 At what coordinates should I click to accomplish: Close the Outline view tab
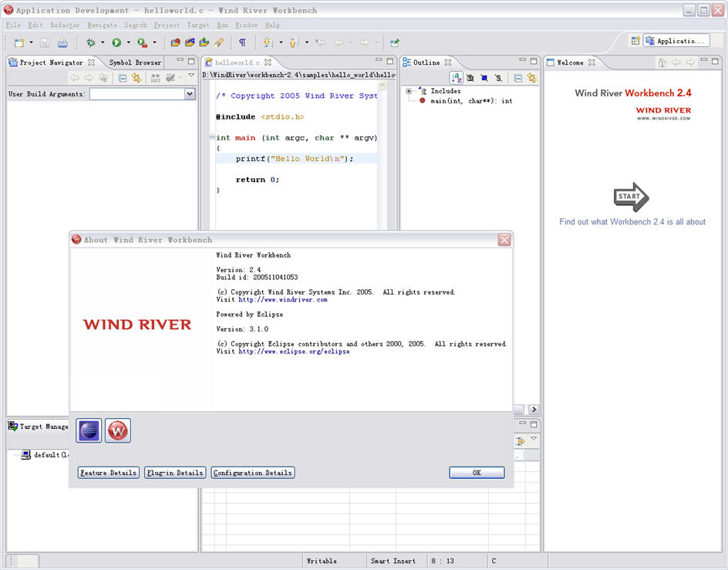pos(447,62)
